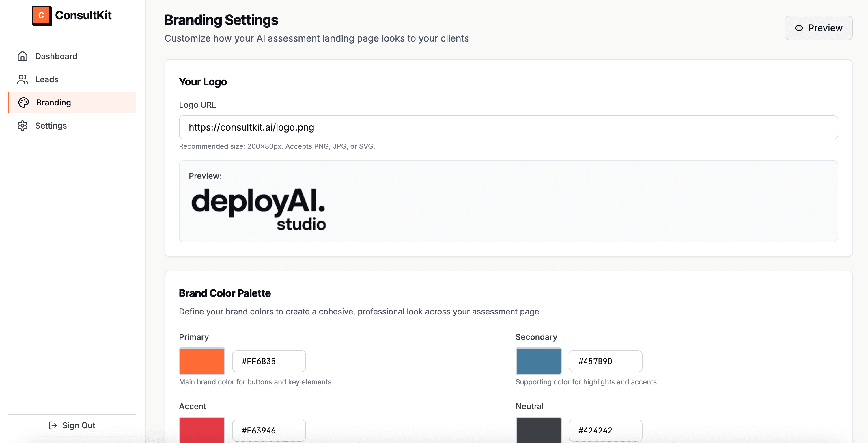Click the Leads people icon
This screenshot has width=868, height=443.
click(22, 79)
